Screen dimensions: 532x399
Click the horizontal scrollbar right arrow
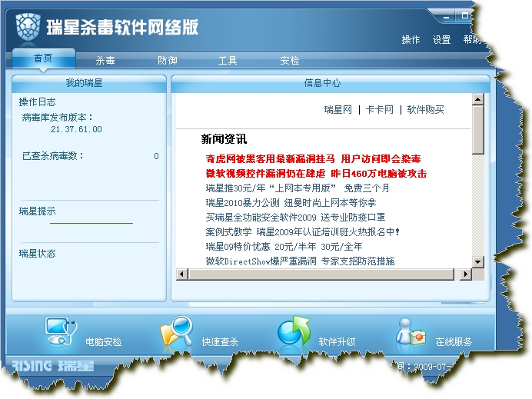[x=466, y=274]
